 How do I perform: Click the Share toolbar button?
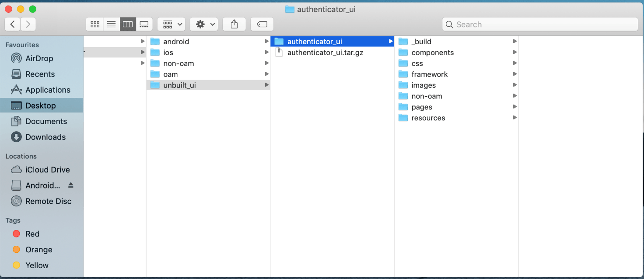234,24
